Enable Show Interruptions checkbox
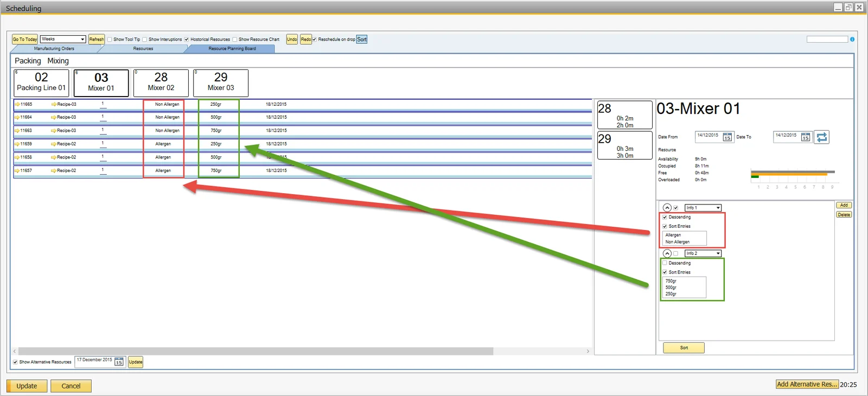Image resolution: width=868 pixels, height=396 pixels. (x=145, y=39)
